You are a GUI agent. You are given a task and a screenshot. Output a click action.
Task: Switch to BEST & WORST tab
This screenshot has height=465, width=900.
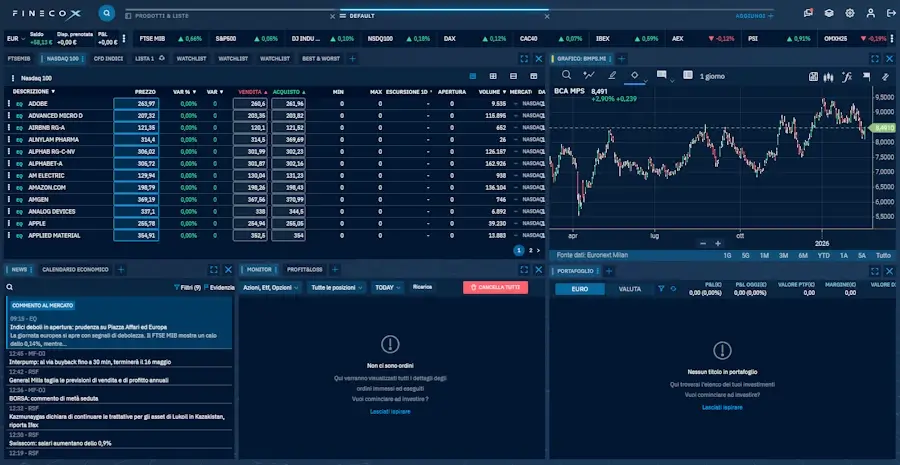point(321,59)
